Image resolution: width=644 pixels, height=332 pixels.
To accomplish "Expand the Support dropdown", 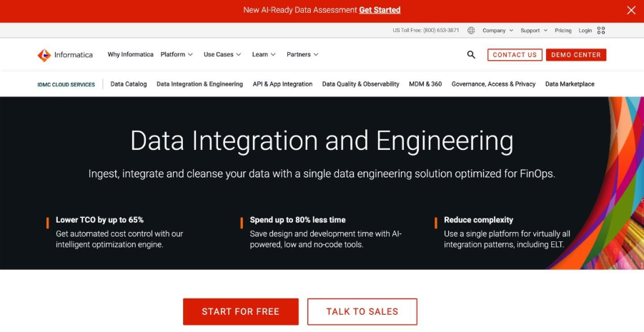I will click(534, 31).
